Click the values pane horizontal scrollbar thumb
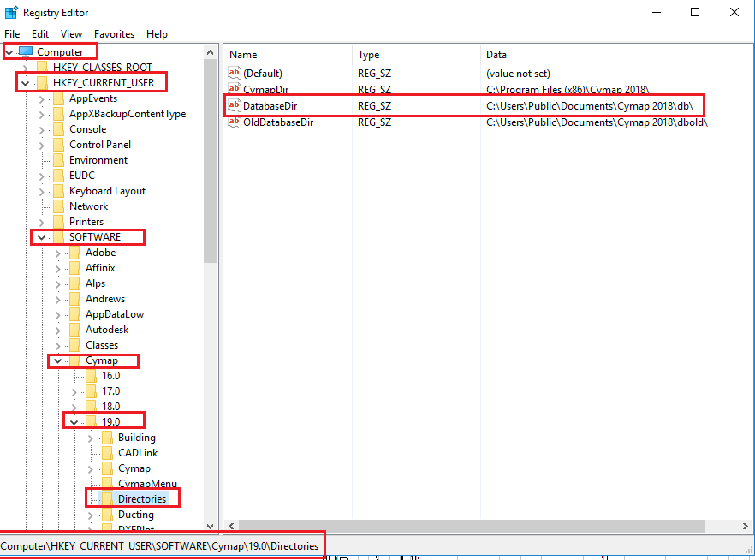This screenshot has width=755, height=560. coord(472,526)
